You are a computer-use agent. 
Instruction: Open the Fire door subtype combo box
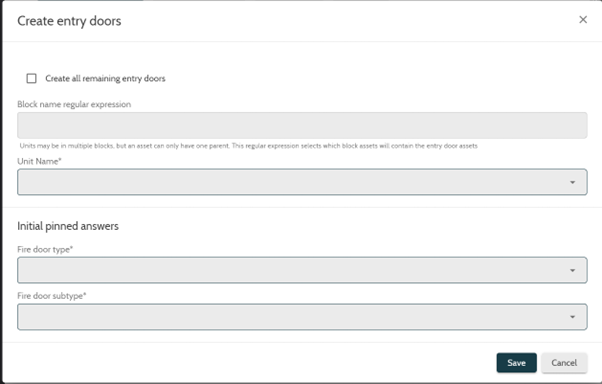pyautogui.click(x=302, y=317)
